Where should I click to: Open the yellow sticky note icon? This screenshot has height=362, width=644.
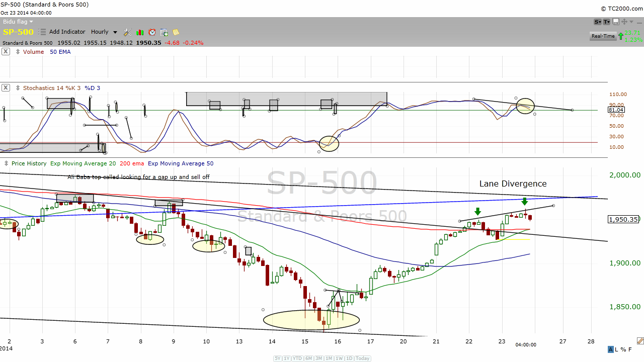pyautogui.click(x=176, y=32)
